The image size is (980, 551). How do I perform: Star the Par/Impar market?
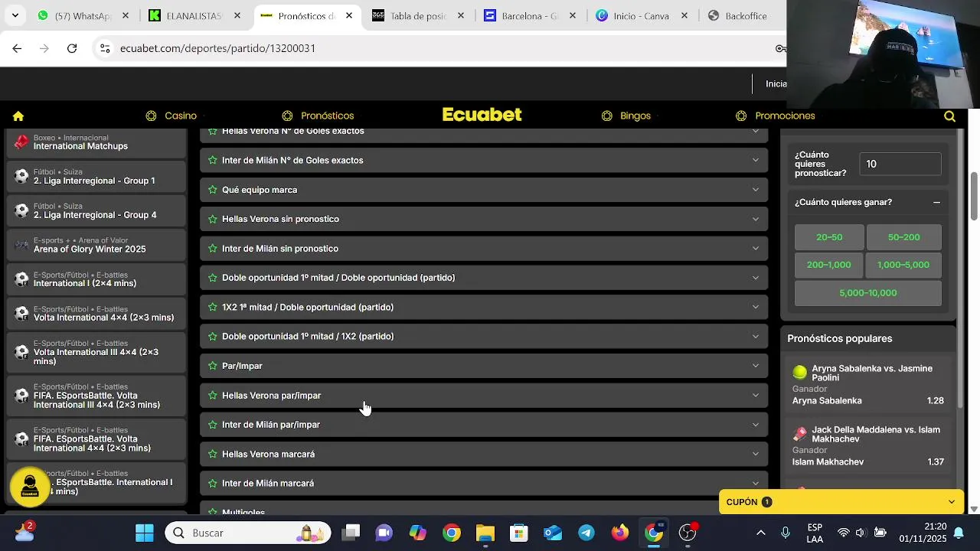click(213, 366)
